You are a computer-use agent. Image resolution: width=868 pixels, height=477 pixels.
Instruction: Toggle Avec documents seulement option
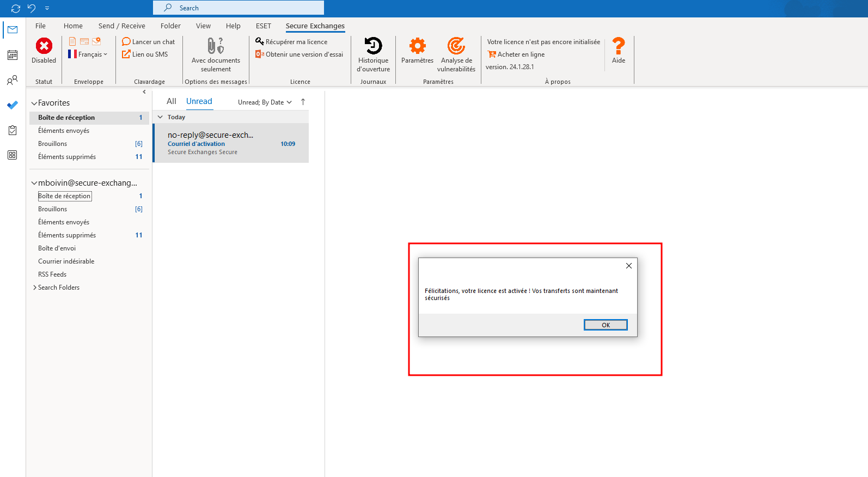click(216, 54)
